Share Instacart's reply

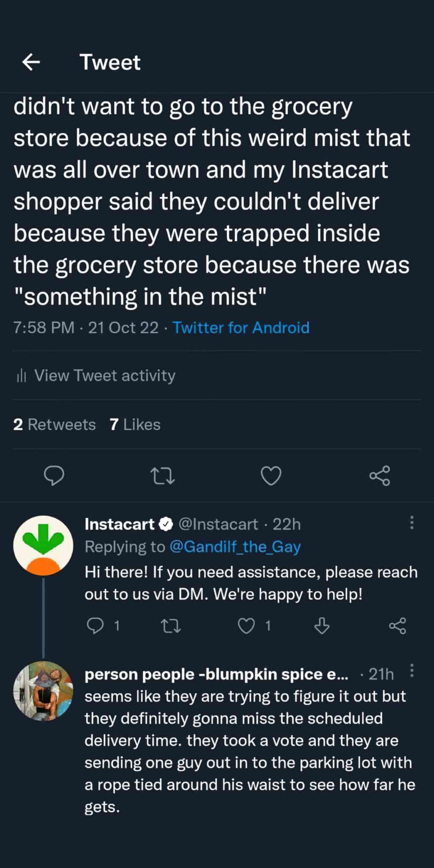coord(398,626)
